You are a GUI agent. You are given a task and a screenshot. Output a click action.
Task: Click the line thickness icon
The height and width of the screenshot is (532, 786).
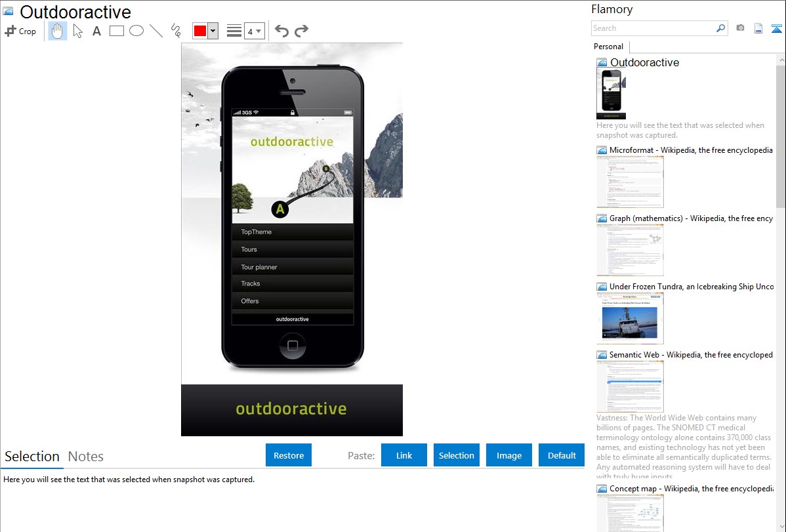pyautogui.click(x=234, y=31)
